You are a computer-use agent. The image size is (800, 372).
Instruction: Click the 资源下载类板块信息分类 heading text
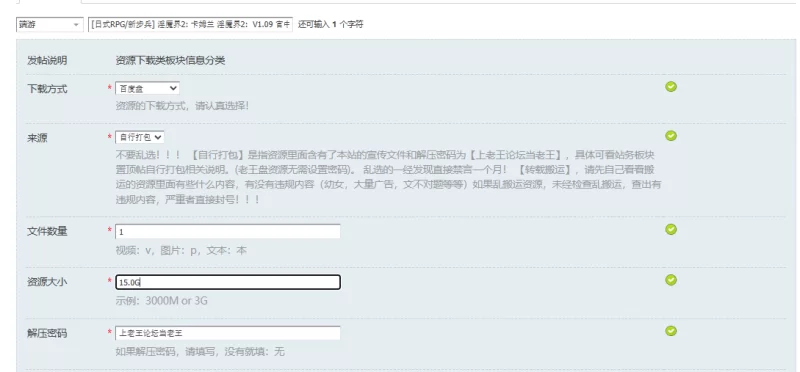tap(170, 61)
